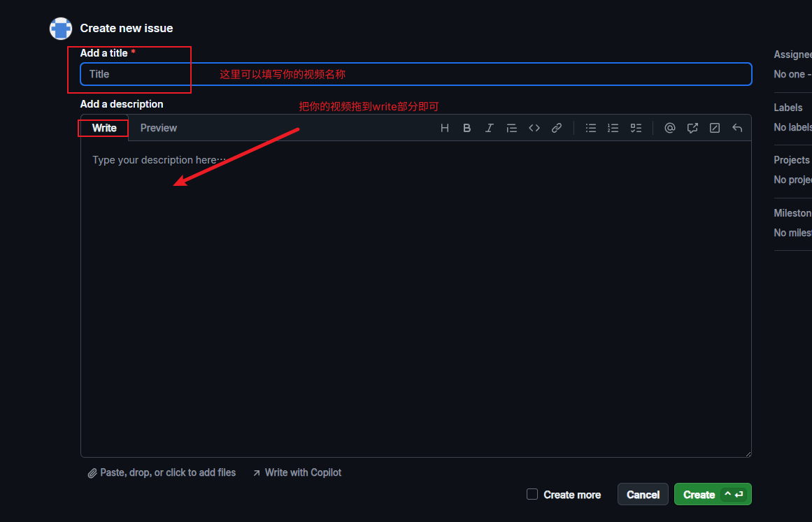Screen dimensions: 812x522
Task: Open the Create button keyboard shortcut dropdown
Action: point(733,494)
